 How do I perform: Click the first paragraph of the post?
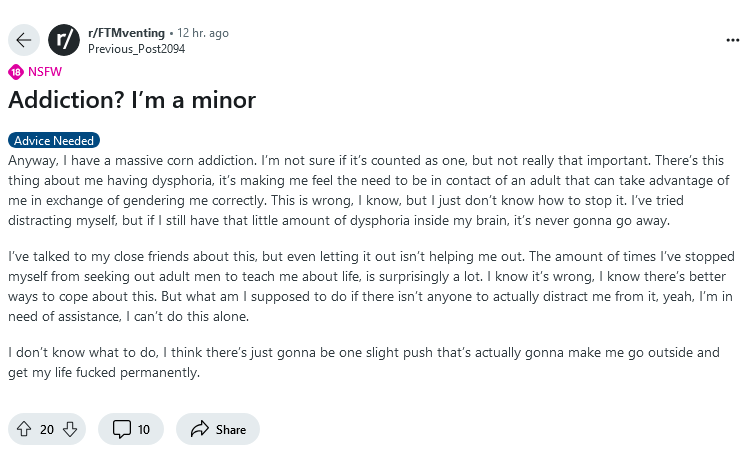[x=370, y=188]
